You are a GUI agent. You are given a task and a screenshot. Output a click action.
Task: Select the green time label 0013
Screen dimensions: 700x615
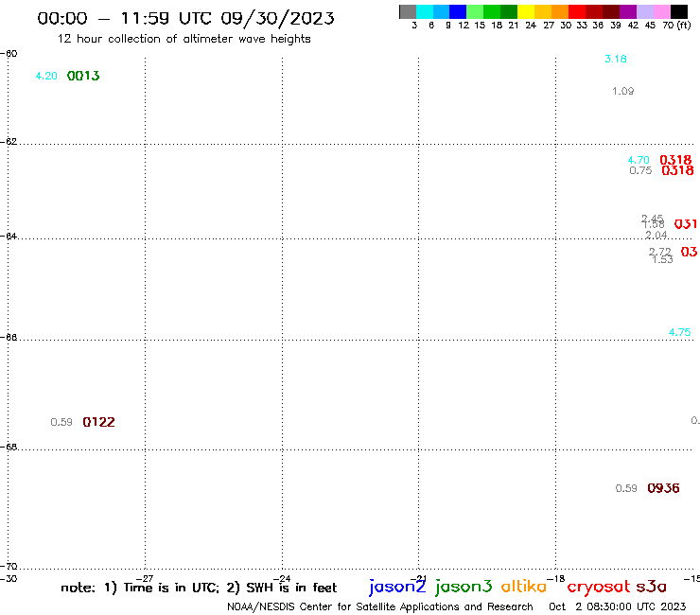click(83, 76)
